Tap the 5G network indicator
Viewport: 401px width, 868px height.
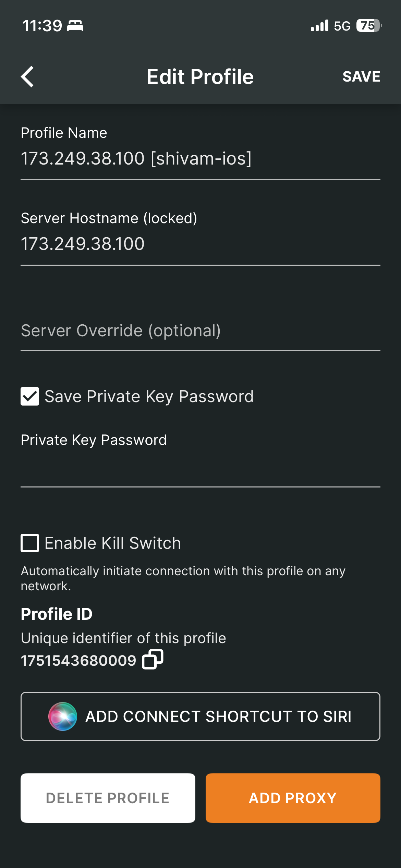tap(342, 26)
